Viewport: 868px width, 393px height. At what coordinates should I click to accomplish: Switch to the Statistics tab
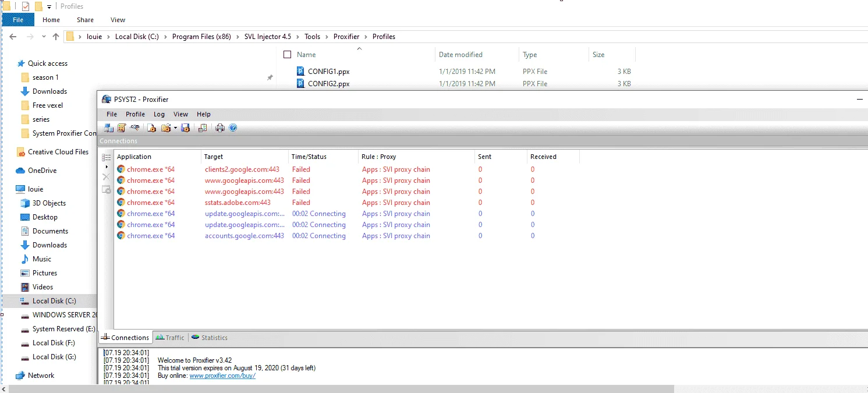pos(210,338)
